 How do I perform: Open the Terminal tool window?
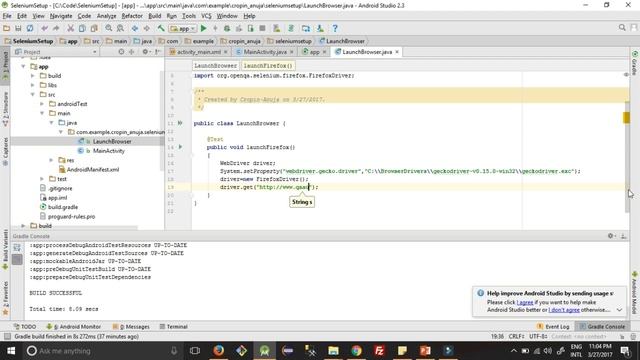[173, 327]
